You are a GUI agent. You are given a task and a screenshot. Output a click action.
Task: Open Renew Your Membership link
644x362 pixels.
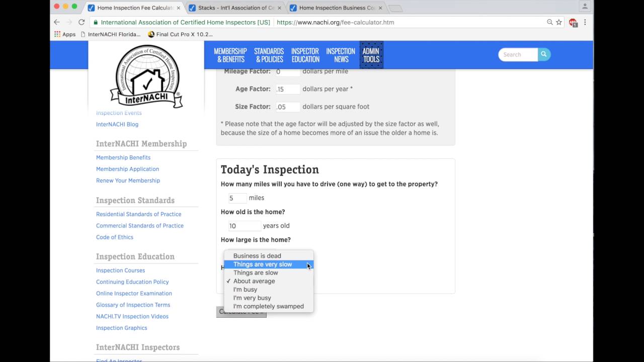click(128, 180)
